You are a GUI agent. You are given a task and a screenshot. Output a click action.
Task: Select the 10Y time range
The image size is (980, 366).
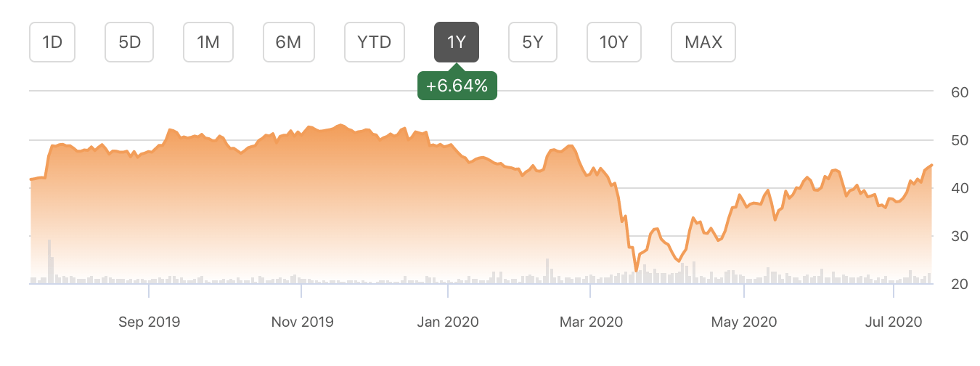(614, 42)
